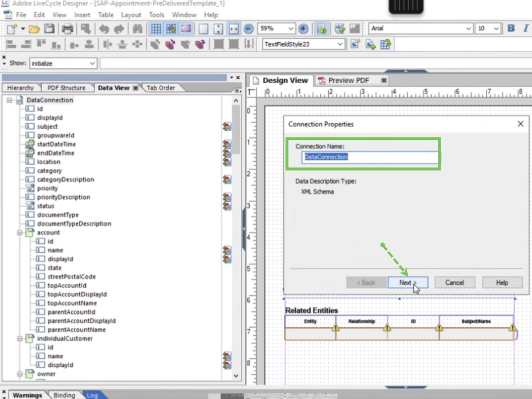Image resolution: width=532 pixels, height=399 pixels.
Task: Collapse the DataConnection tree node
Action: 9,100
